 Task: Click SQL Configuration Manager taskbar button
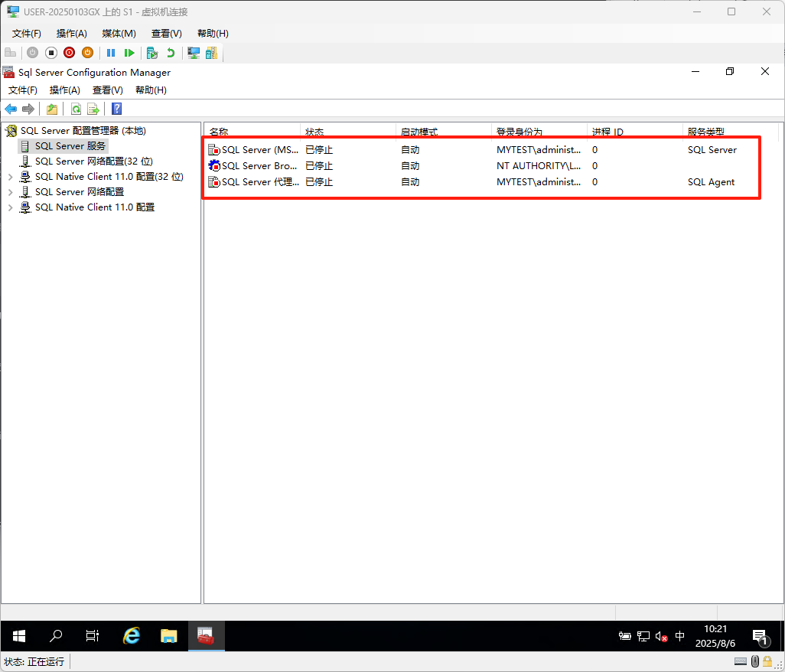pos(207,636)
